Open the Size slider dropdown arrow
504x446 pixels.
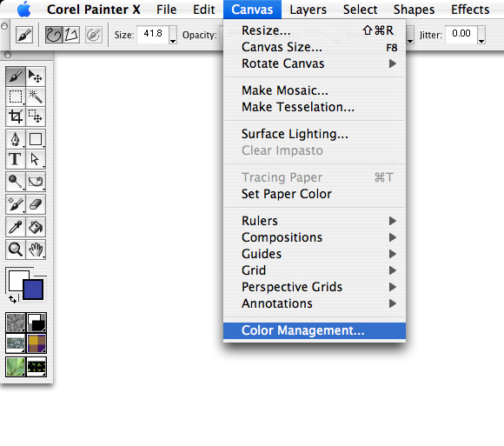[173, 35]
